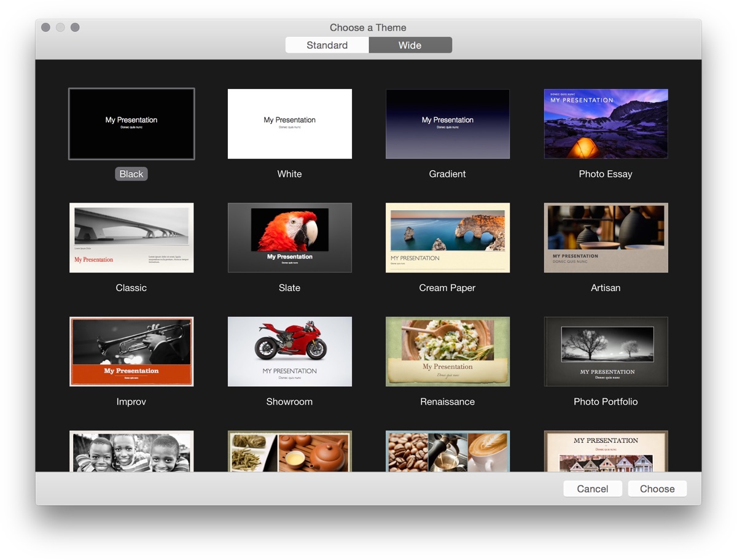Click the "Slate" theme name
This screenshot has height=560, width=737.
[290, 287]
